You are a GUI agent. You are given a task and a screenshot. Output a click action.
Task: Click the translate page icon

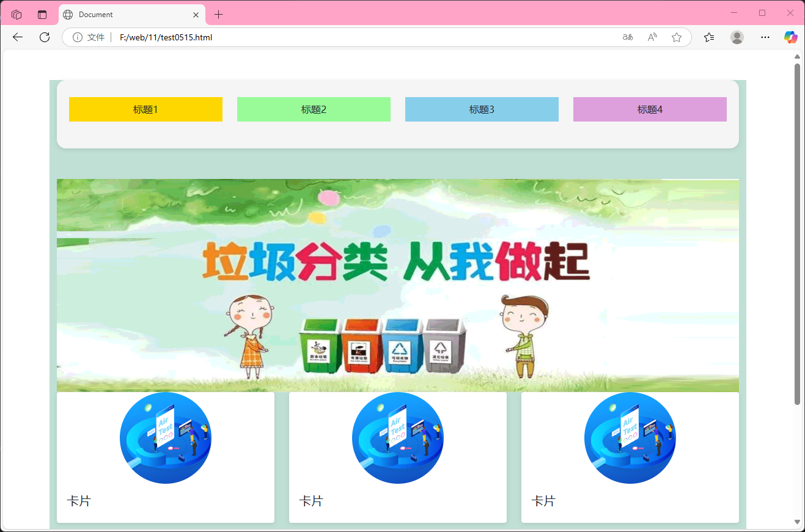(627, 37)
